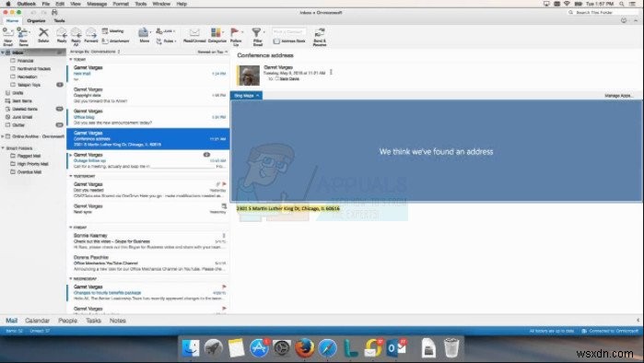Open Firefox from the Dock
644x363 pixels.
304,348
